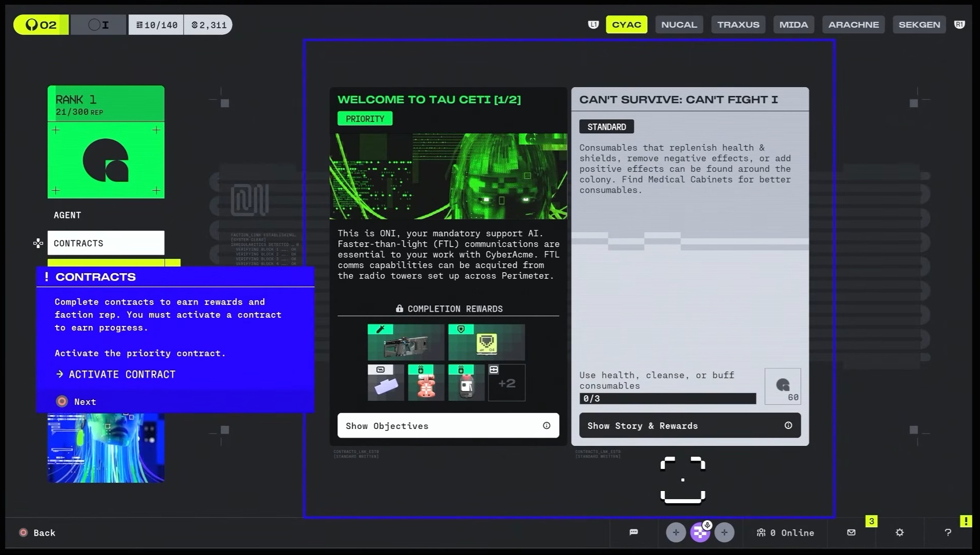Select the red-and-white consumable reward tile
Viewport: 980px width, 555px height.
(x=426, y=382)
